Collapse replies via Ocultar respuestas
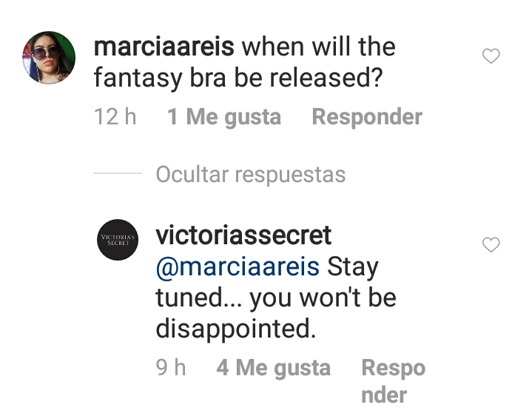This screenshot has width=532, height=416. click(x=251, y=175)
